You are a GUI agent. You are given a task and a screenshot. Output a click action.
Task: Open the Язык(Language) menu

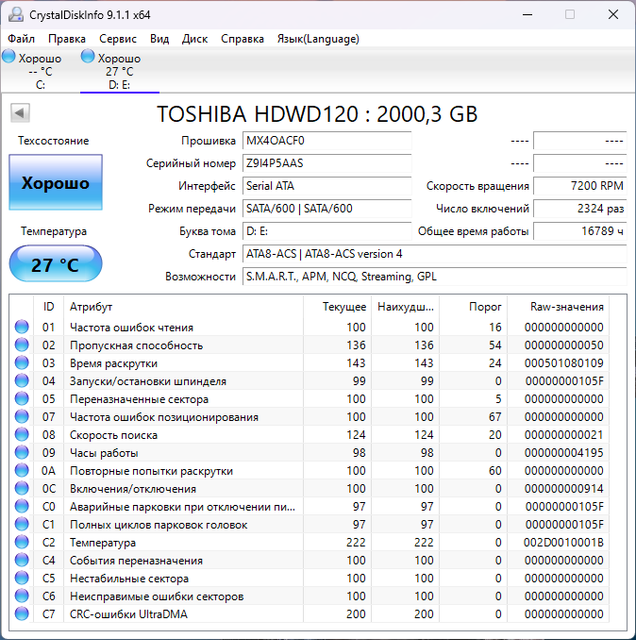pos(318,39)
